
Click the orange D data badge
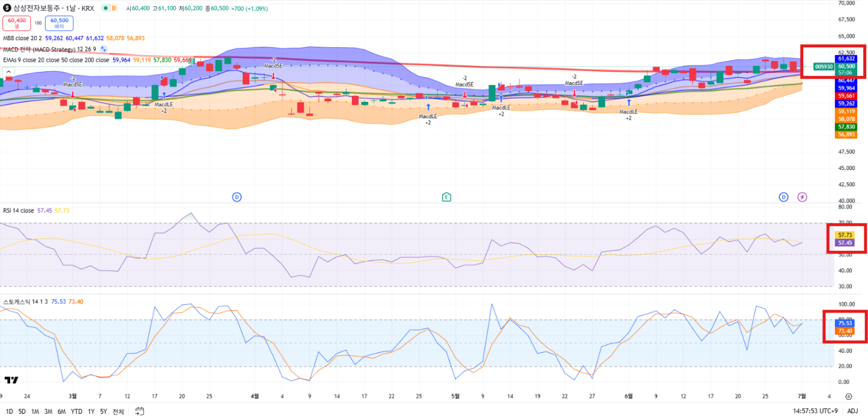(x=114, y=8)
